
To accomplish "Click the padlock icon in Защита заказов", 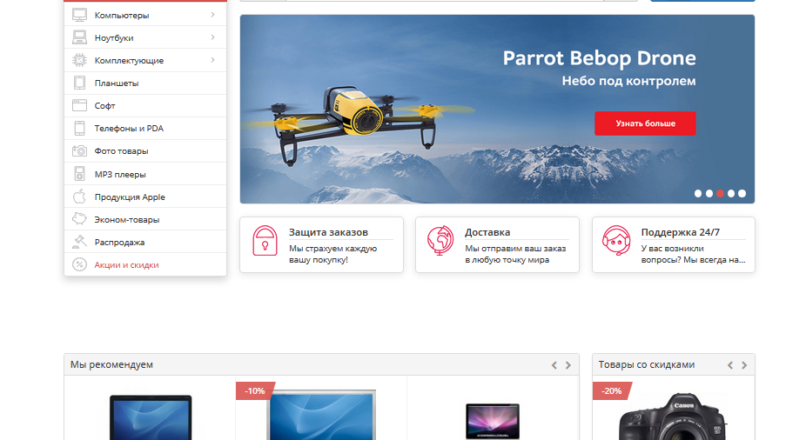I will coord(265,241).
